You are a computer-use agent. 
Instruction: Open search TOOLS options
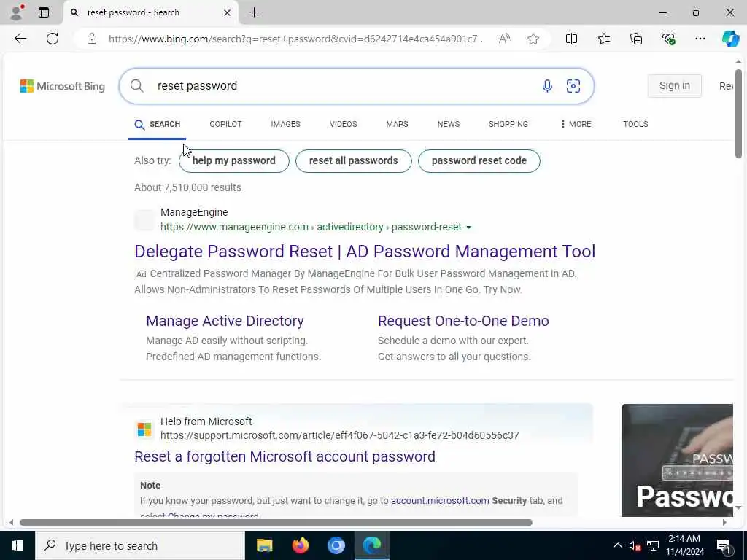[635, 124]
